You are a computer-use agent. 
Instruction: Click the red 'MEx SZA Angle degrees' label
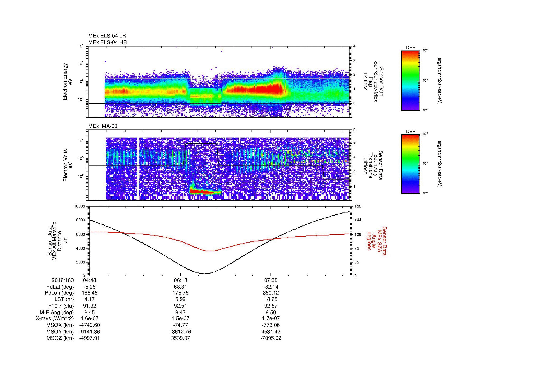[x=377, y=241]
